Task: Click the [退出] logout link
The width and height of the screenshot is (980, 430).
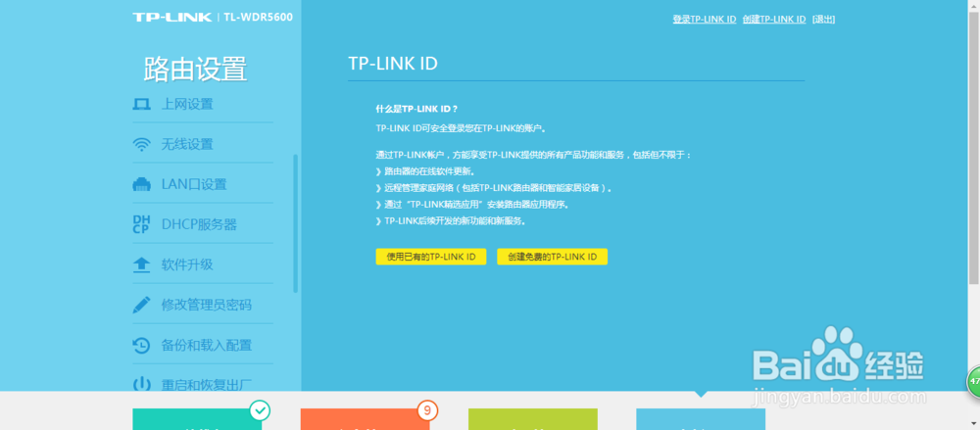Action: (x=823, y=20)
